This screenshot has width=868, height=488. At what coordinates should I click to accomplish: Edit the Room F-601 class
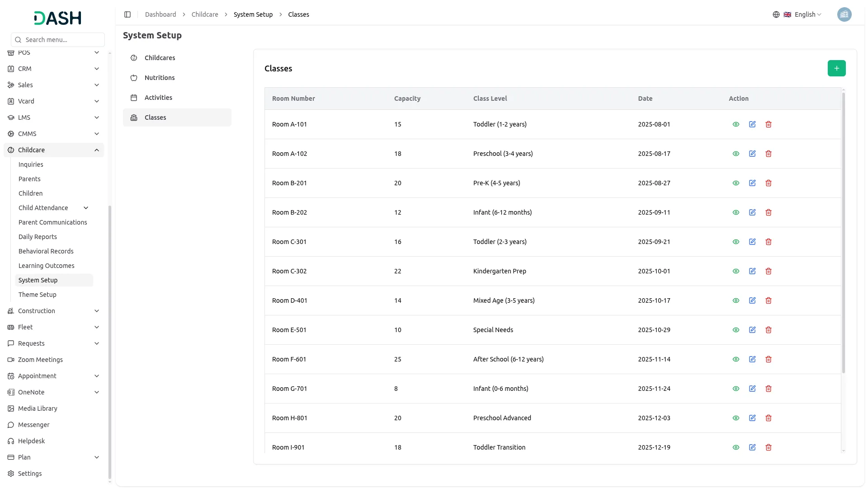click(x=752, y=359)
